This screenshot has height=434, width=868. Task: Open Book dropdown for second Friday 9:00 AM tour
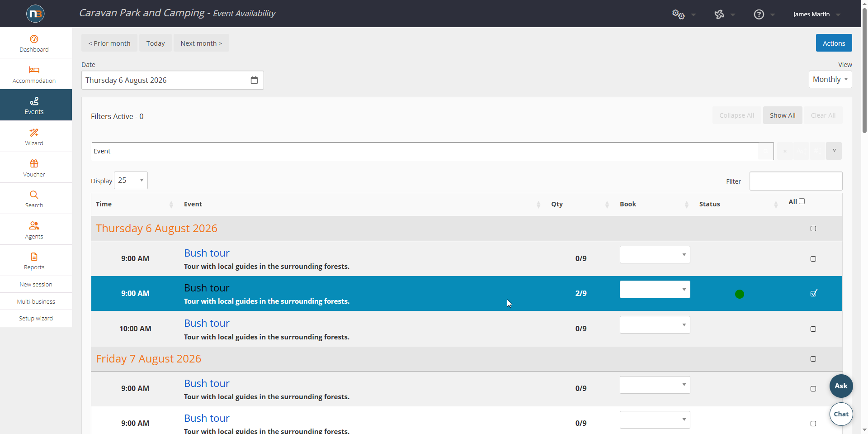[655, 420]
